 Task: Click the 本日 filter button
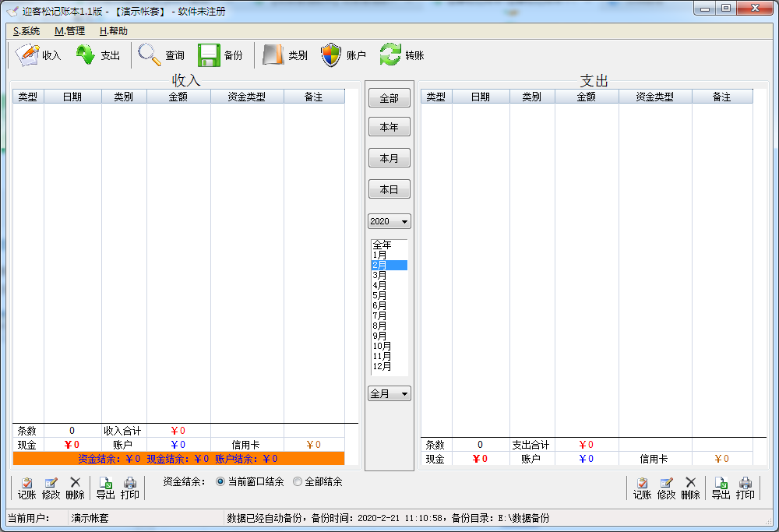[389, 189]
